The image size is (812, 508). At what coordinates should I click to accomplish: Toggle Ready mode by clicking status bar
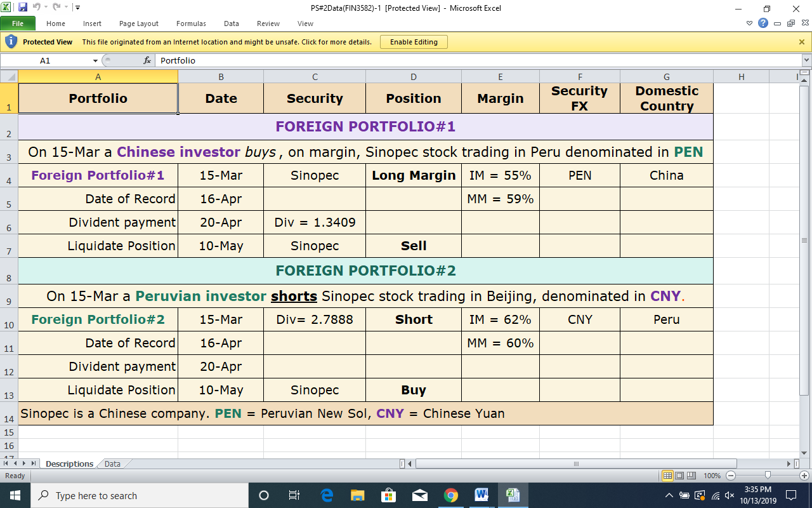14,475
